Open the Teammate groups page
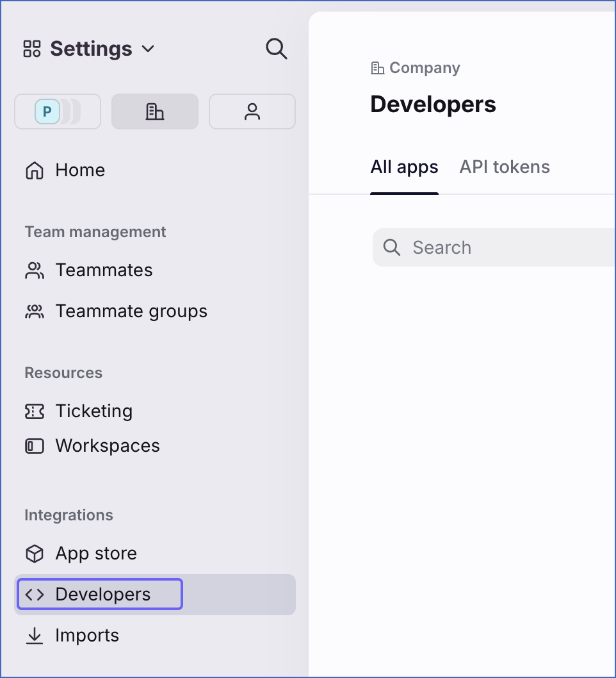Viewport: 616px width, 678px height. click(x=131, y=311)
